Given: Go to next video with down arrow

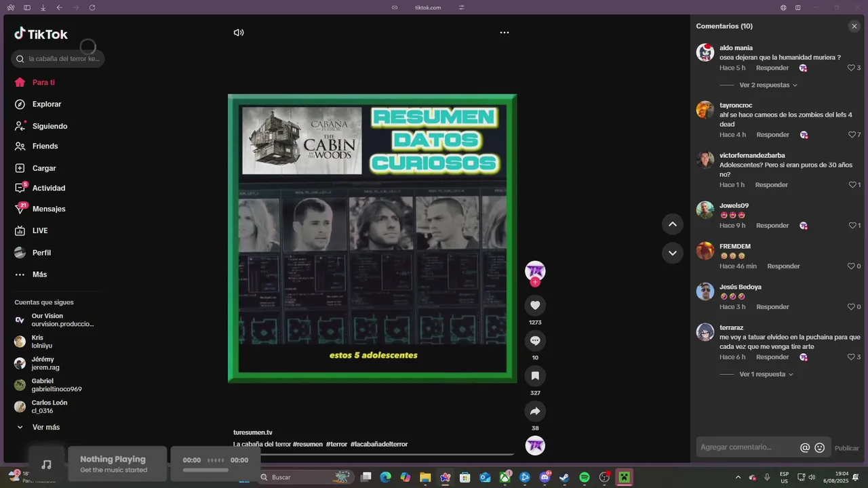Looking at the screenshot, I should [673, 253].
